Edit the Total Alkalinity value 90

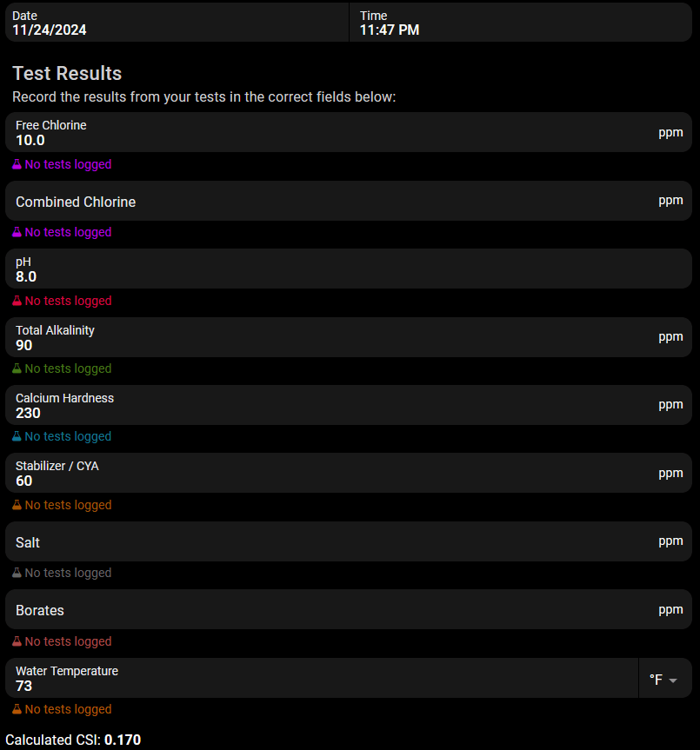point(349,337)
